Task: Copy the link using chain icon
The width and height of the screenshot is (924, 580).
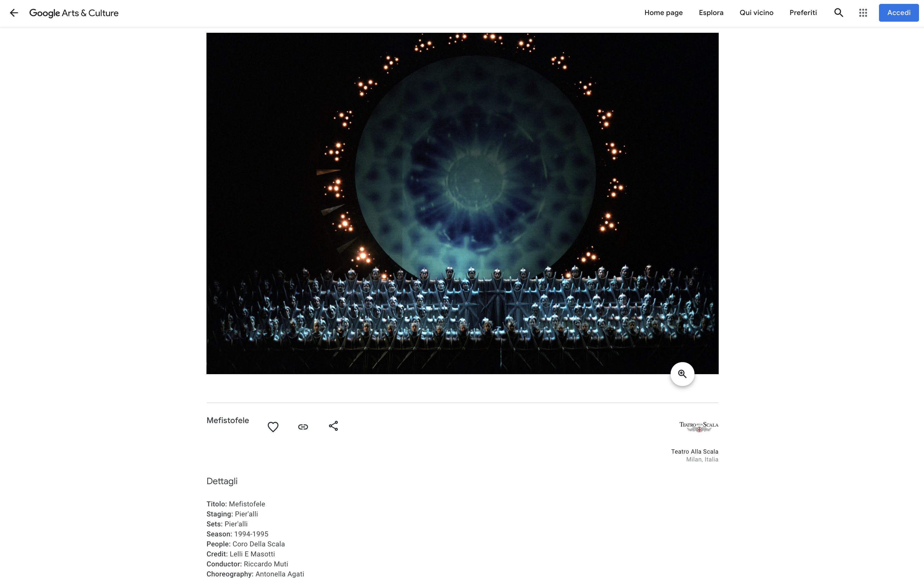Action: (x=303, y=427)
